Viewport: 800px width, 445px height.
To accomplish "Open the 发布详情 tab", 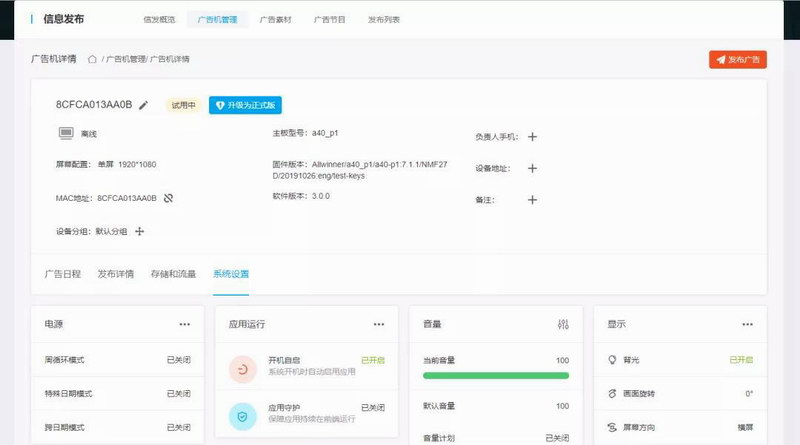I will point(116,273).
